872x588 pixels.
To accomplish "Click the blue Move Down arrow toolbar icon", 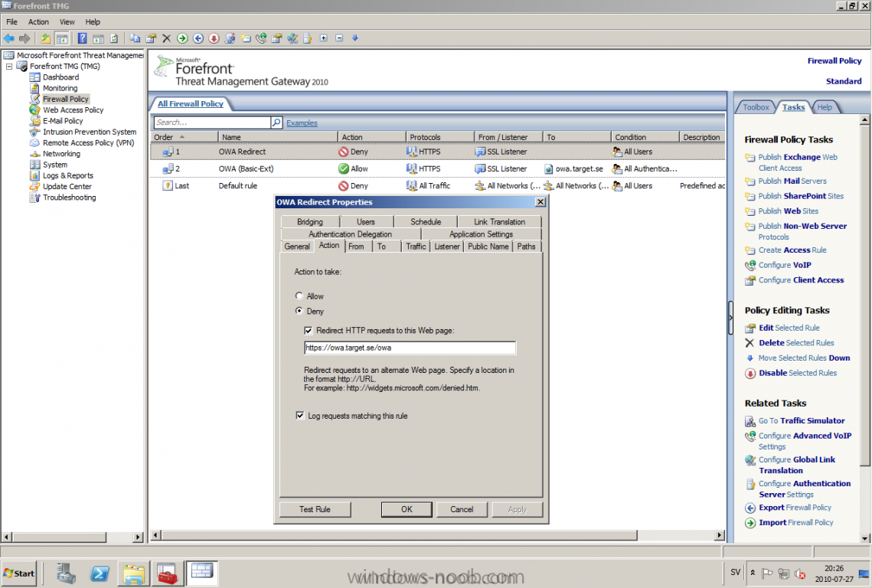I will (354, 38).
